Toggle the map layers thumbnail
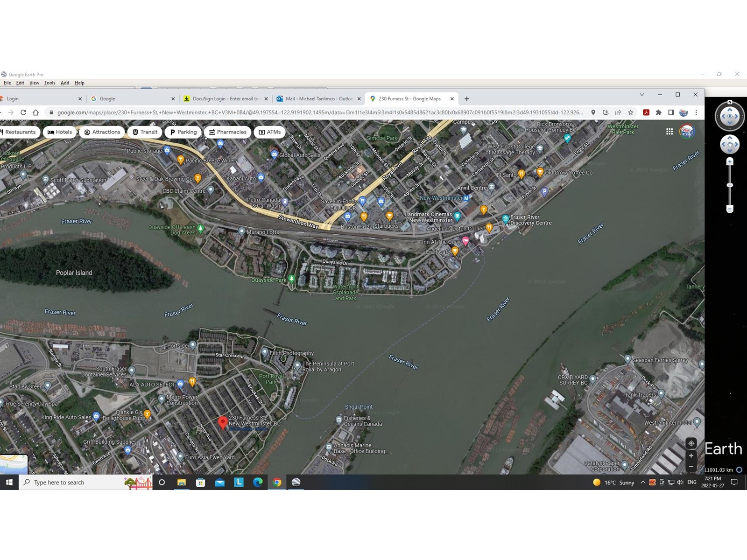 [14, 464]
